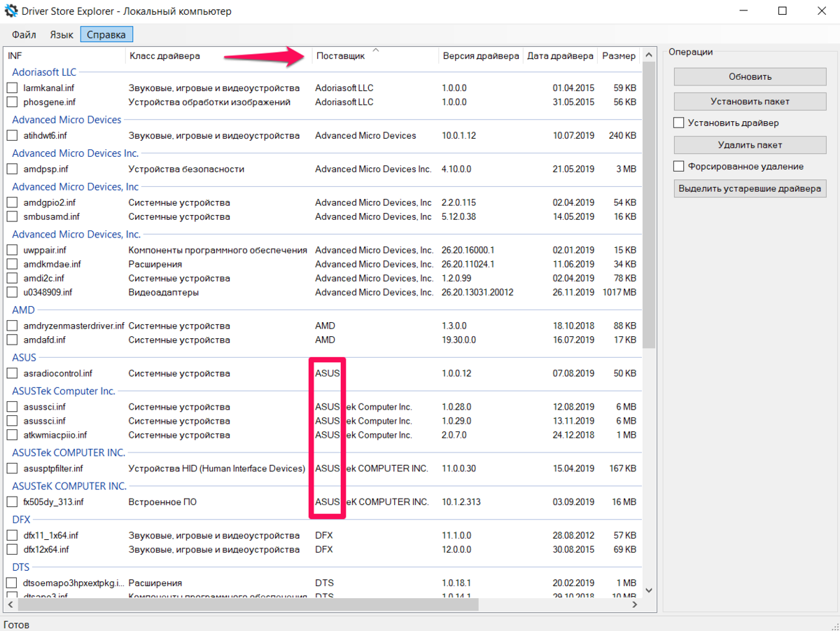Check the atkwmiacpiio.inf checkbox
840x631 pixels.
(12, 435)
